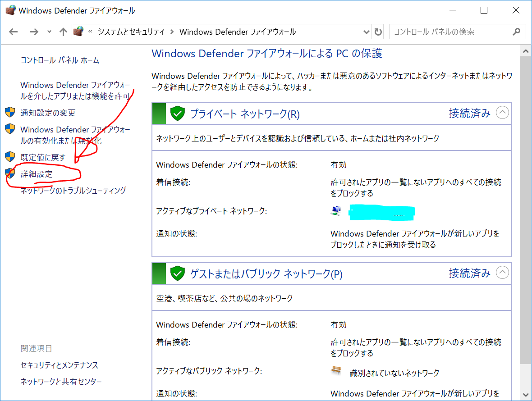Viewport: 532px width, 401px height.
Task: Click the Up folder arrow
Action: (64, 32)
